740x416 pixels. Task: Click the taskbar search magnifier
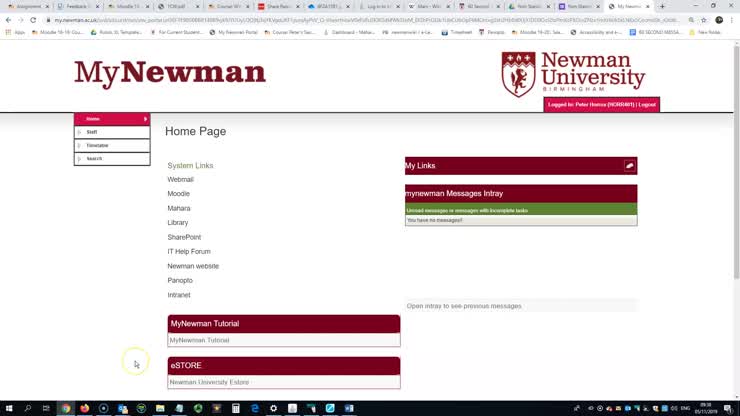coord(27,408)
